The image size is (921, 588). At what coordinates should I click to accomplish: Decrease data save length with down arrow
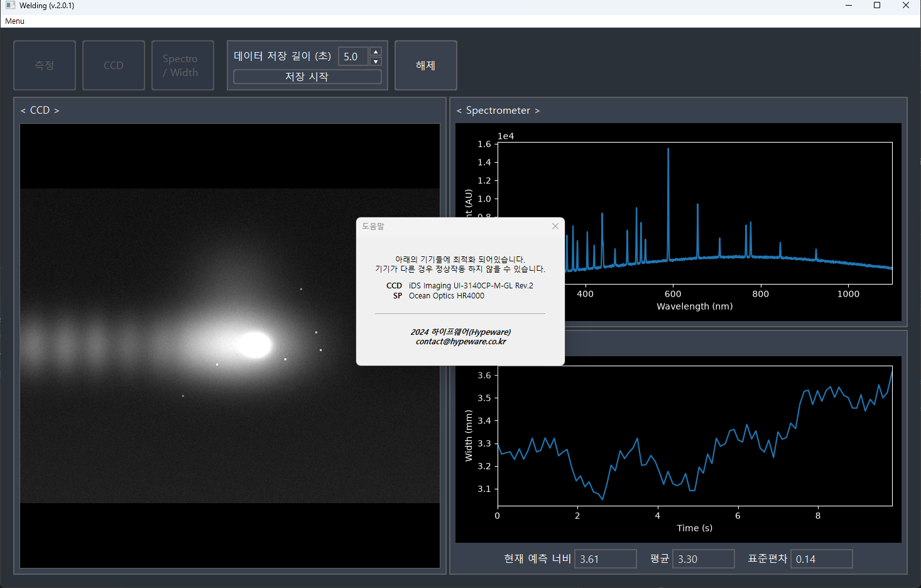376,61
